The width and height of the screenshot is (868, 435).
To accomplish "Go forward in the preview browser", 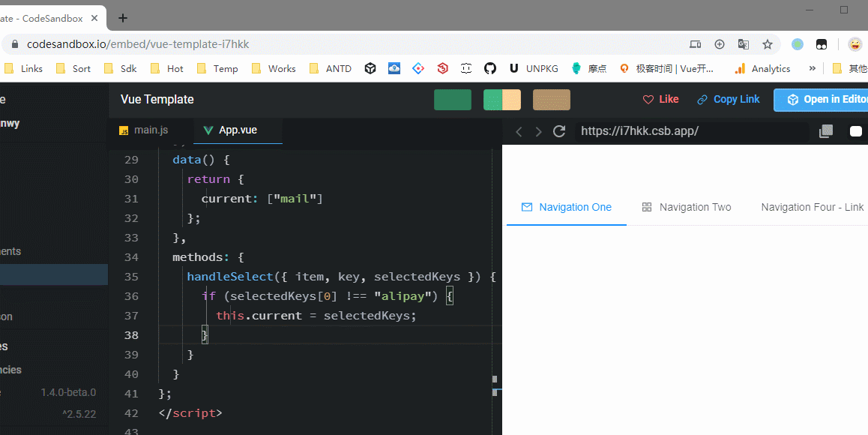I will pyautogui.click(x=538, y=131).
